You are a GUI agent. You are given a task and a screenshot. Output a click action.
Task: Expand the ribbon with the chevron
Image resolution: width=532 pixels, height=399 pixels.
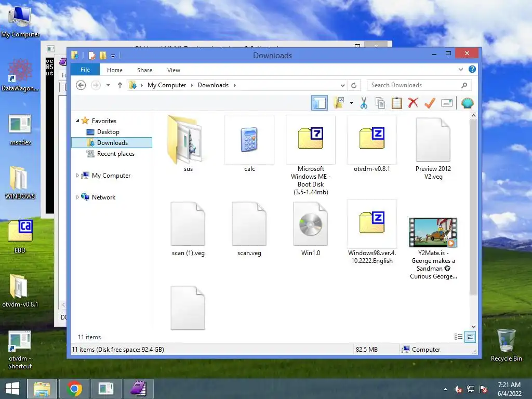[x=460, y=69]
